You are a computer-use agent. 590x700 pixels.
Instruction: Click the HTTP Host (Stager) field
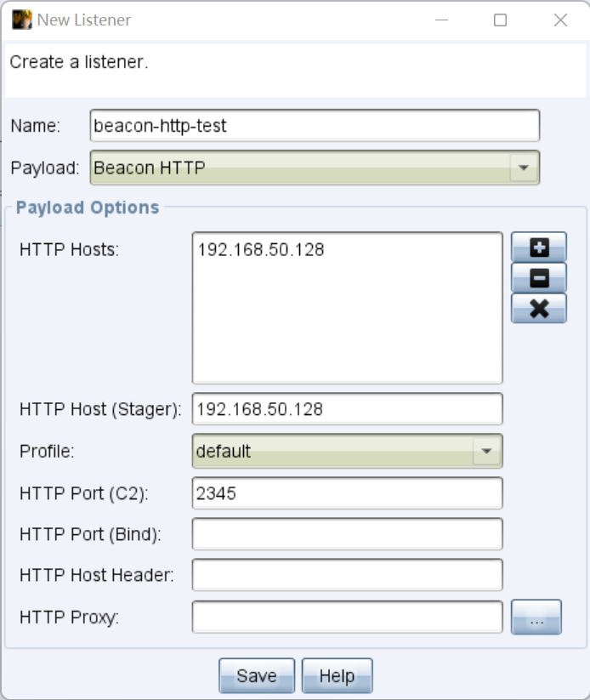point(347,409)
